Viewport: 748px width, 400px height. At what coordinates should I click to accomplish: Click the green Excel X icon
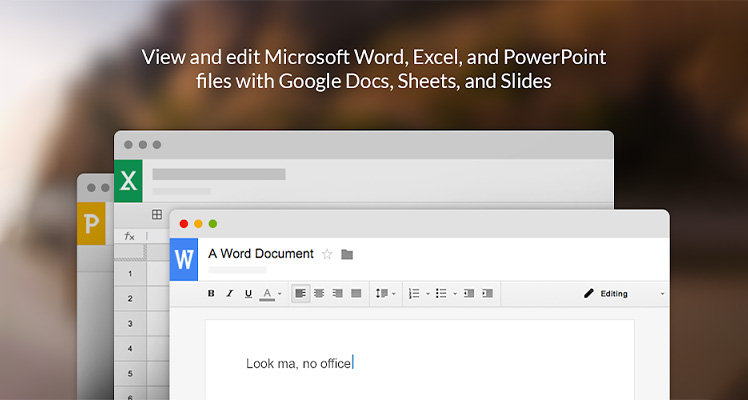click(128, 181)
